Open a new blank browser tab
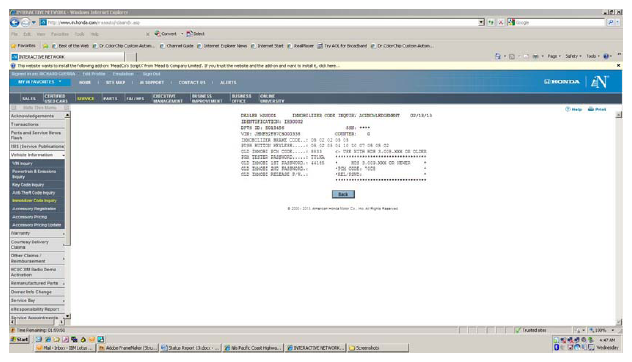The height and width of the screenshot is (362, 632). [x=131, y=57]
